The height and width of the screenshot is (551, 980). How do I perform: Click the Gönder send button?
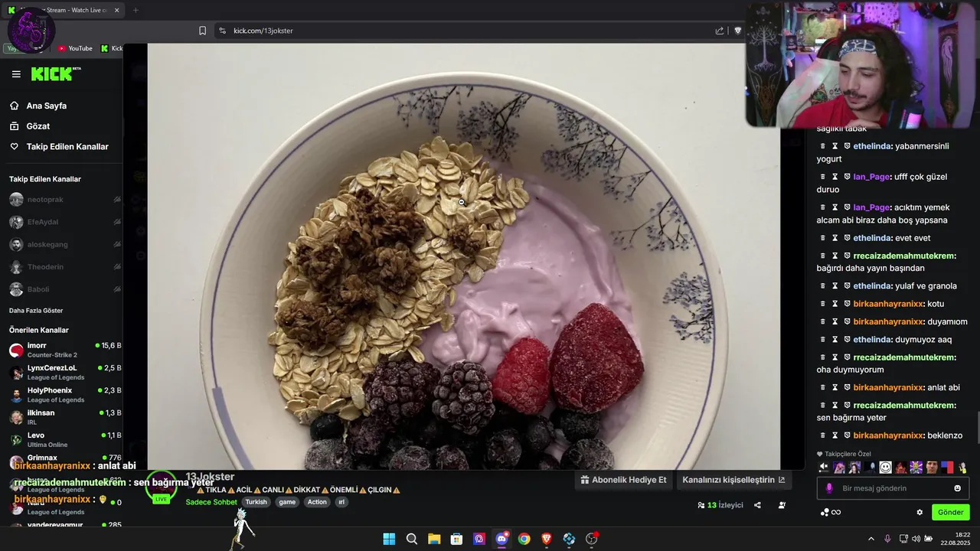(x=951, y=512)
